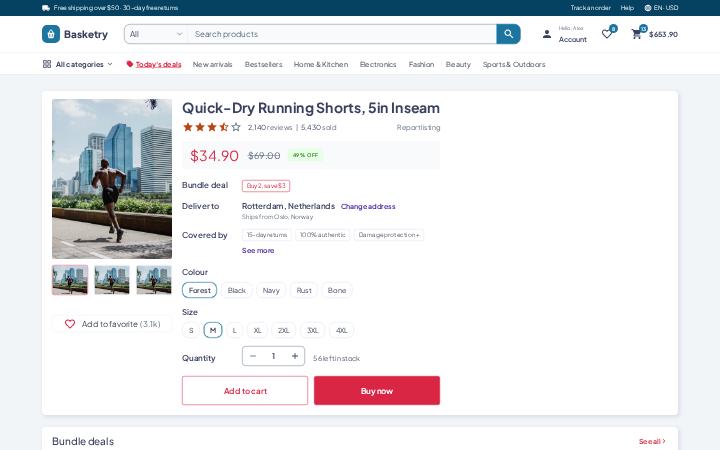Click the main product image
The image size is (720, 450).
point(112,179)
